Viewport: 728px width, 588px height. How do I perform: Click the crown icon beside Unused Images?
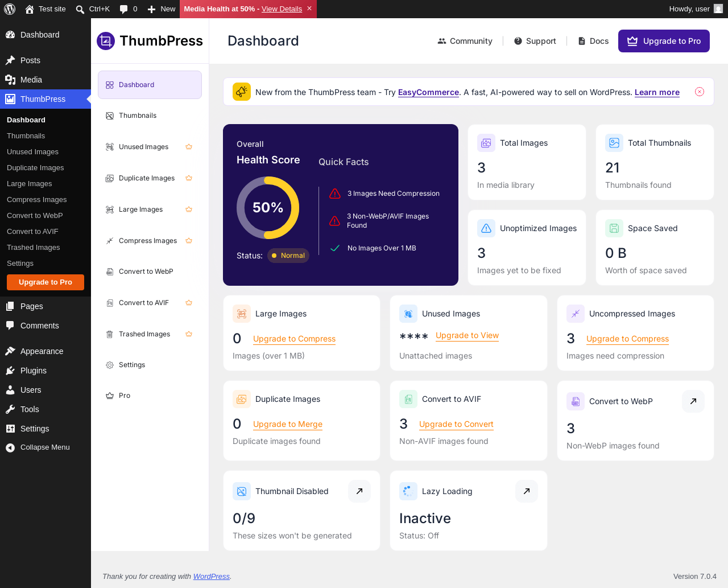click(x=189, y=147)
